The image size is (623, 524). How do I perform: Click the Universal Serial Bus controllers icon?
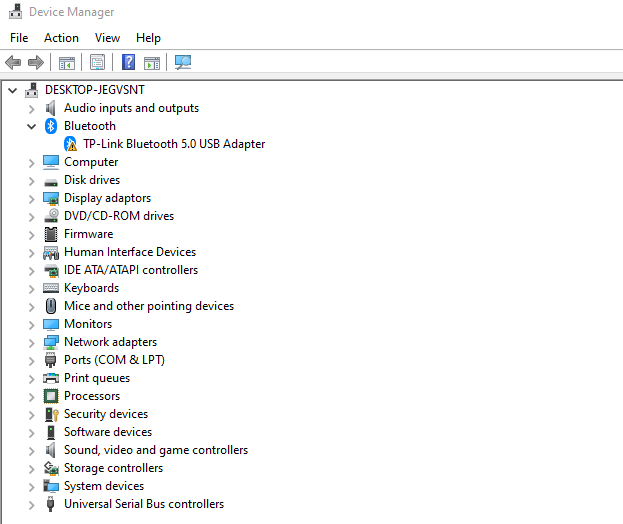coord(50,504)
